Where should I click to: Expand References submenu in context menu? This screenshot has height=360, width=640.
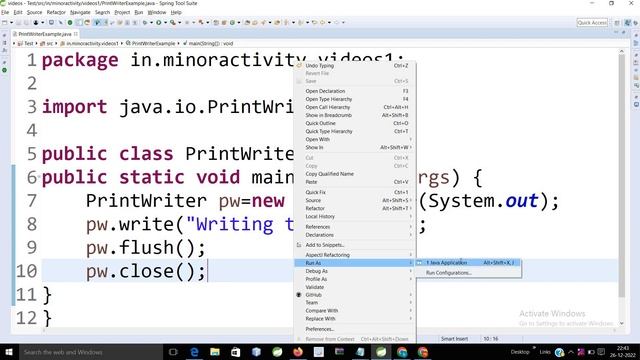click(x=355, y=227)
